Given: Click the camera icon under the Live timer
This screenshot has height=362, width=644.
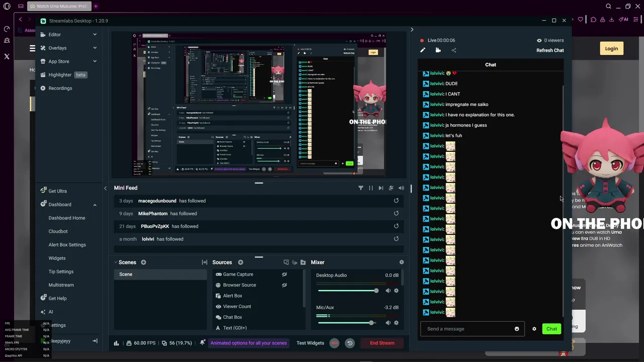Looking at the screenshot, I should [438, 50].
